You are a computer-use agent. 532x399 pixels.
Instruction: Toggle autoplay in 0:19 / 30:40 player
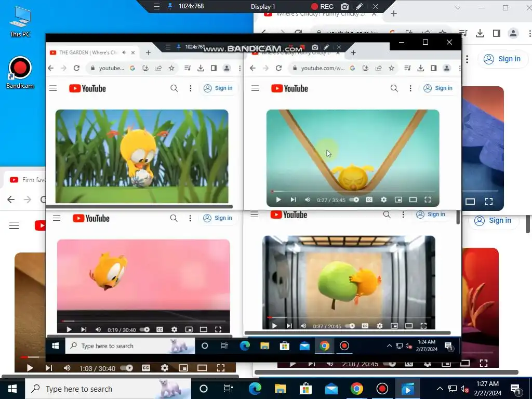click(144, 329)
